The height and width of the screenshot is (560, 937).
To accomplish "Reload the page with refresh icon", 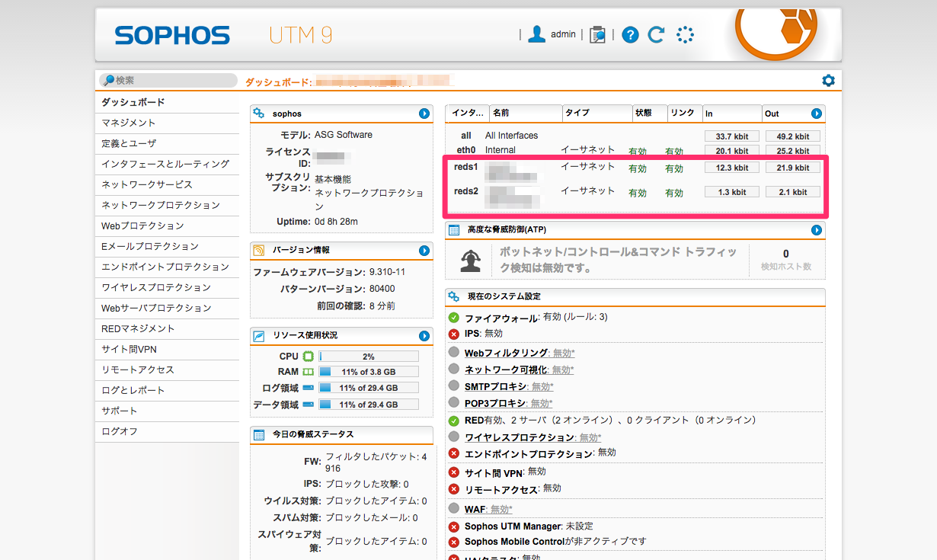I will pyautogui.click(x=656, y=34).
